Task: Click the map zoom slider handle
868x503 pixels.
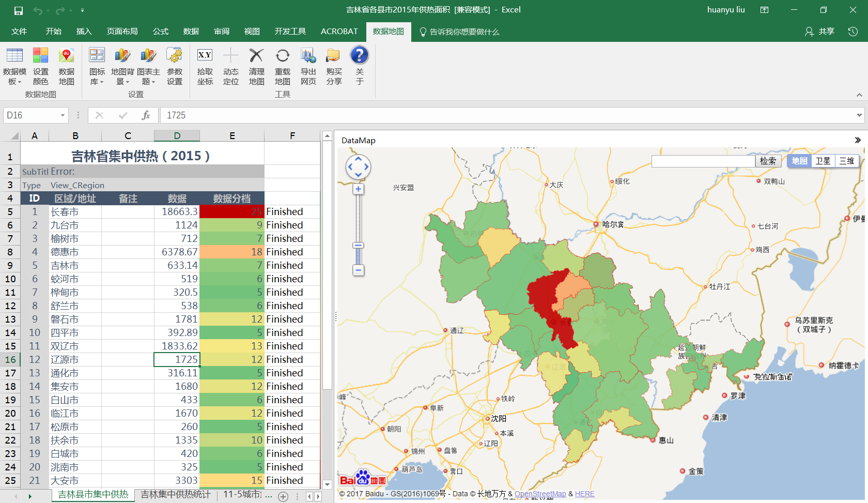Action: (358, 246)
